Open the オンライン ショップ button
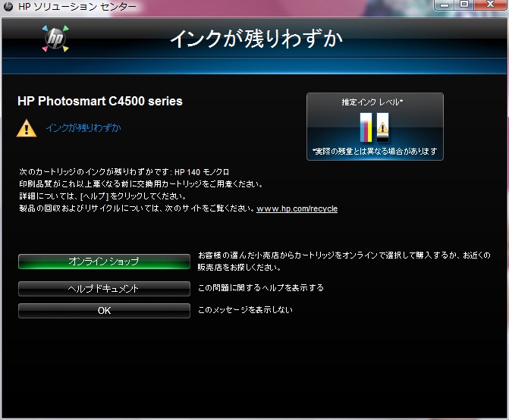Viewport: 509px width, 420px height. [x=104, y=262]
